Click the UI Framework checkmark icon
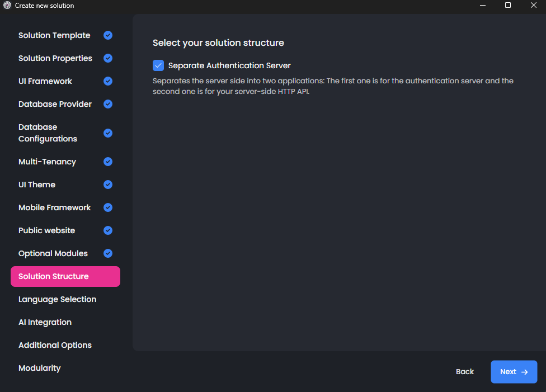The height and width of the screenshot is (392, 546). point(108,81)
